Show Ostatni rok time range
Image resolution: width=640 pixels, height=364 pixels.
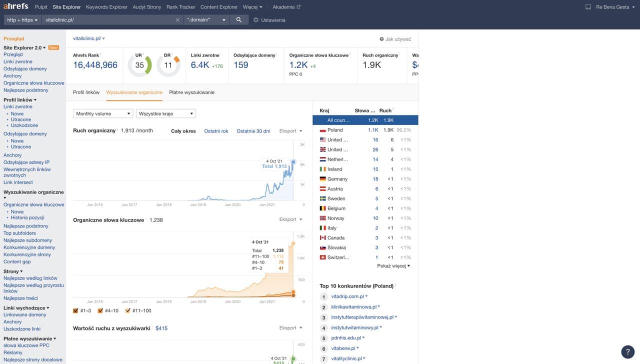tap(216, 131)
